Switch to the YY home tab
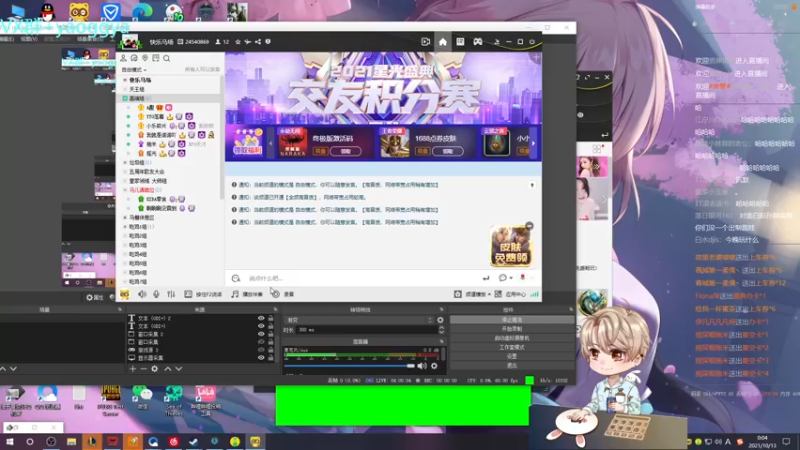This screenshot has height=450, width=800. (442, 42)
